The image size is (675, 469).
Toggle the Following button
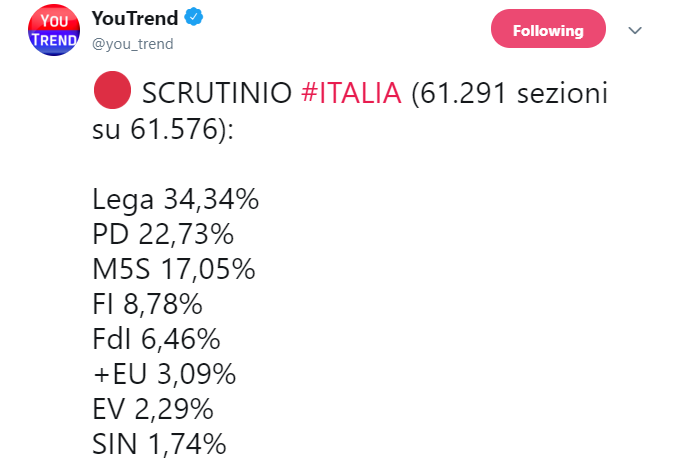click(x=548, y=29)
